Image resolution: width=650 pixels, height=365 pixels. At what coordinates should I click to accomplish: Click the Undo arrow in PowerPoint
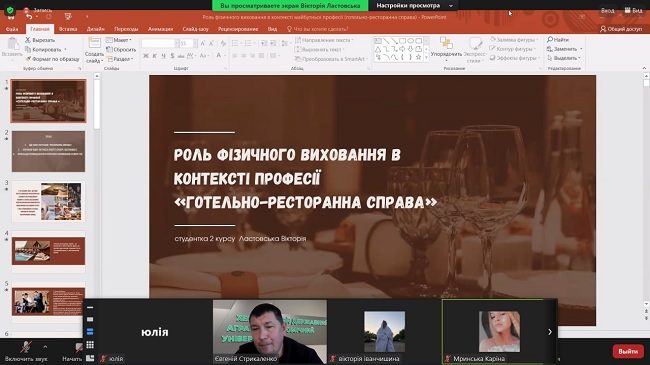(29, 17)
